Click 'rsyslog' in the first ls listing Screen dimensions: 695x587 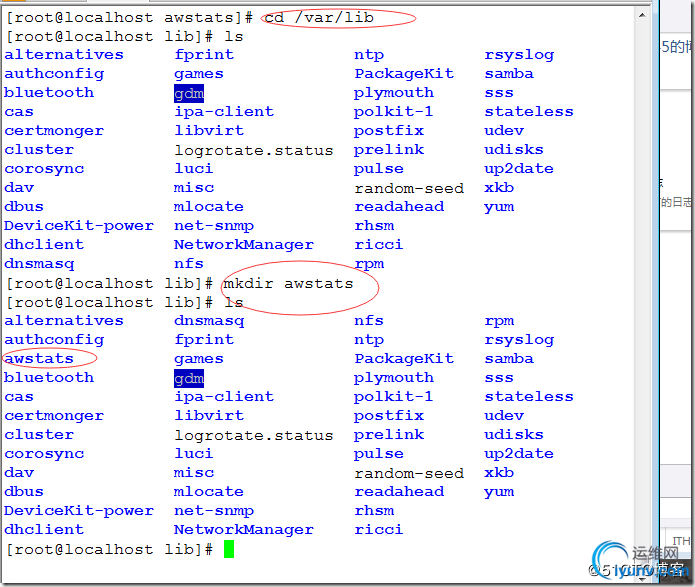point(519,55)
